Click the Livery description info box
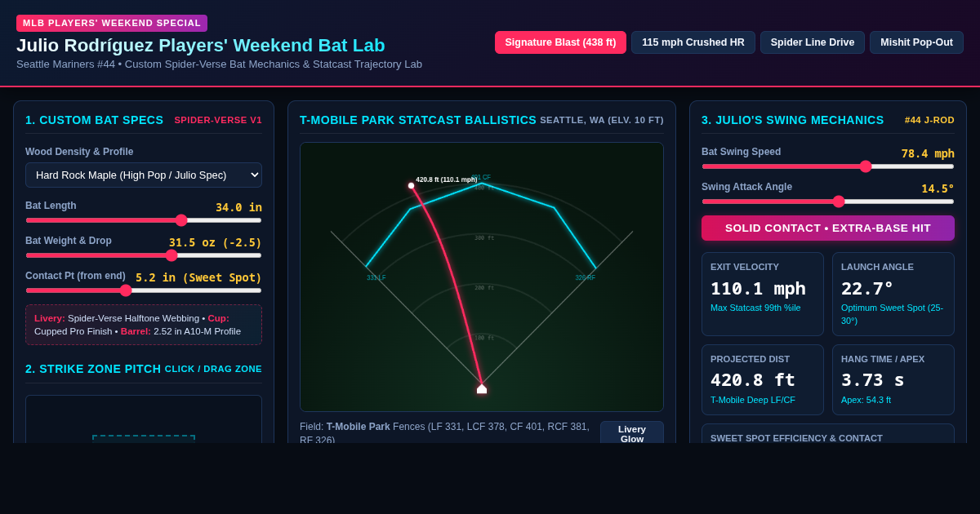Screen dimensions: 980x514 (x=144, y=325)
